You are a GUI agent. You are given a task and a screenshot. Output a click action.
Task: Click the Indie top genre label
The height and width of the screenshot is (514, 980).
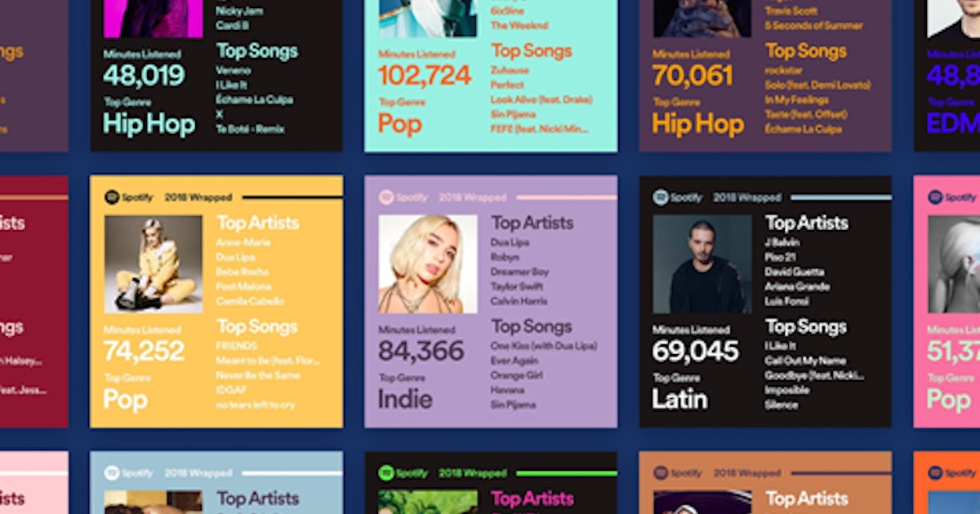pos(405,399)
